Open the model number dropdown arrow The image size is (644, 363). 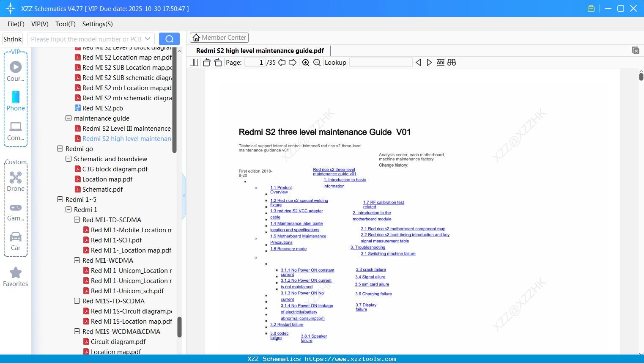[x=148, y=39]
